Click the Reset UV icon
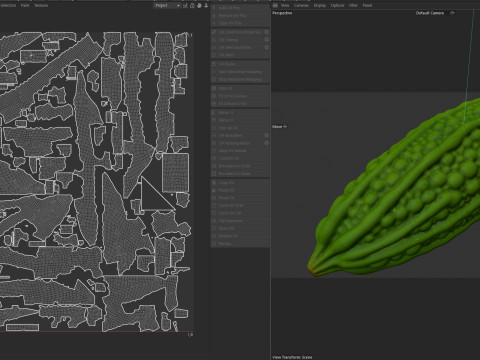 [x=214, y=198]
